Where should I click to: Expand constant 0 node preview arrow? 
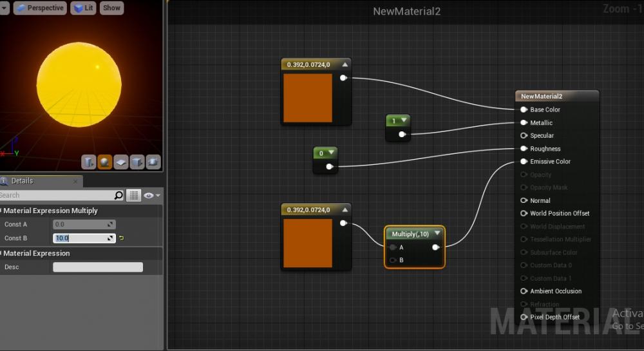331,153
